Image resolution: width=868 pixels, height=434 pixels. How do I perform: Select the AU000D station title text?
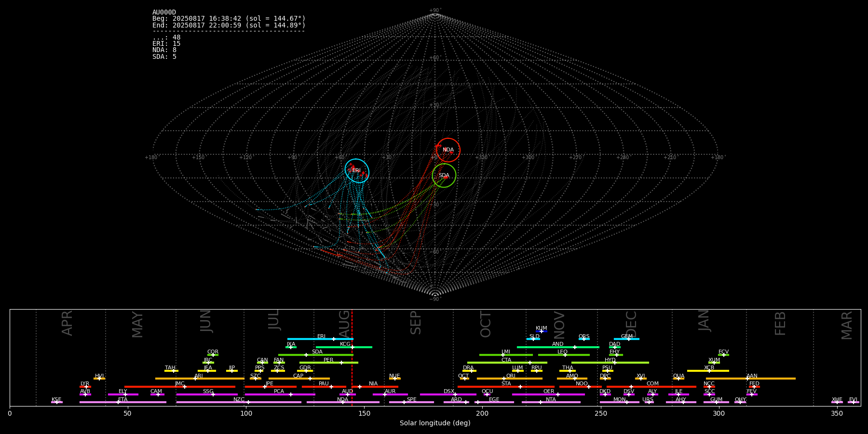click(x=164, y=13)
